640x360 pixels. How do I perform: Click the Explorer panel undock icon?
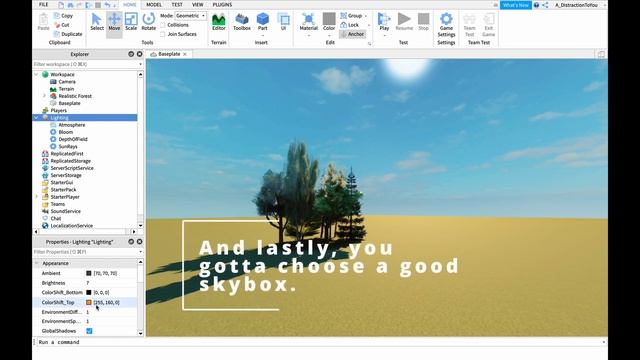131,54
